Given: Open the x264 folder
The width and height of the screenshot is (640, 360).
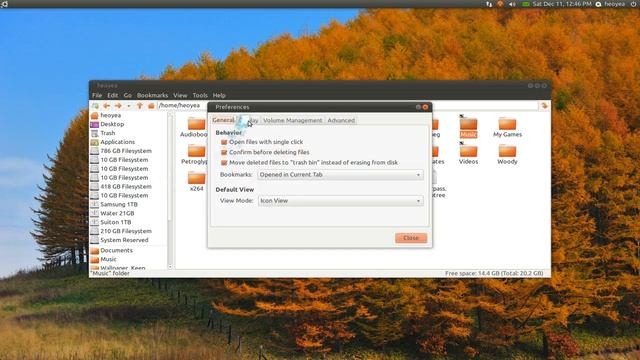Looking at the screenshot, I should point(196,182).
